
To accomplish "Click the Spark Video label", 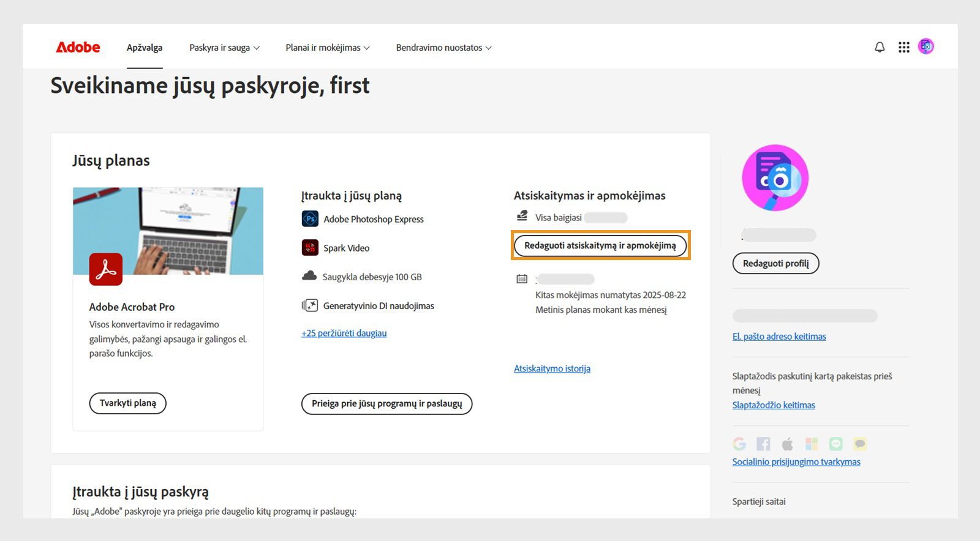I will click(347, 248).
